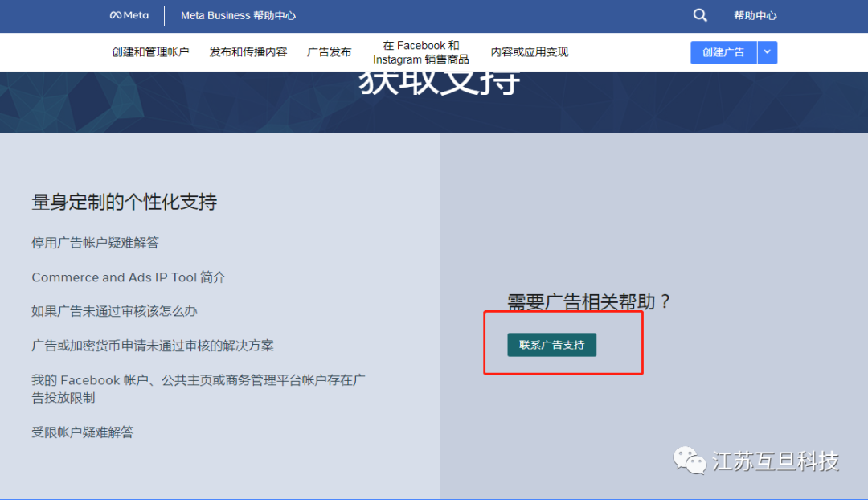The width and height of the screenshot is (868, 500).
Task: Go to 帮助中心 link in top bar
Action: tap(755, 15)
